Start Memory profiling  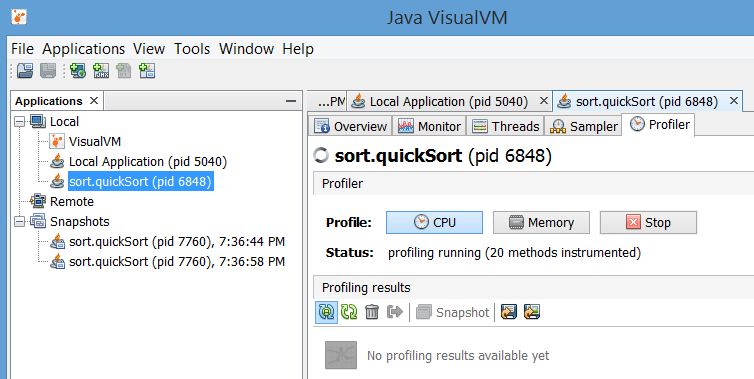541,223
